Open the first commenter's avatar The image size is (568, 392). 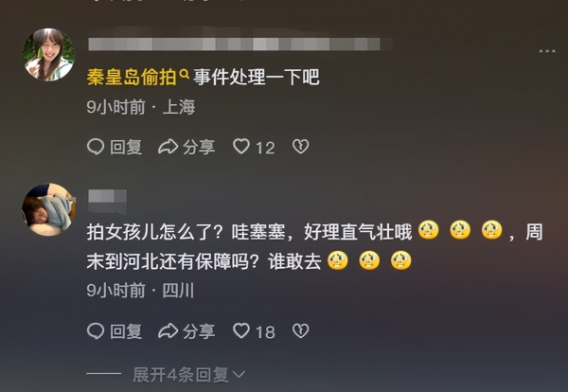pyautogui.click(x=48, y=54)
